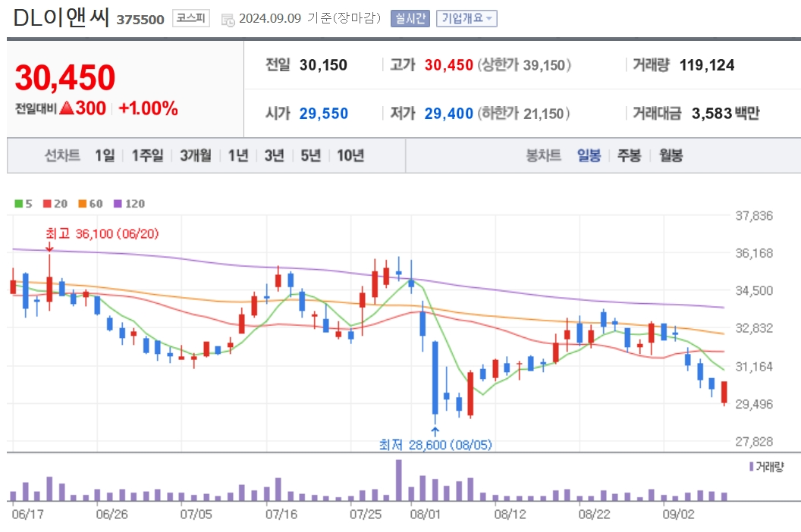Click the 29,496 price axis label

(754, 404)
